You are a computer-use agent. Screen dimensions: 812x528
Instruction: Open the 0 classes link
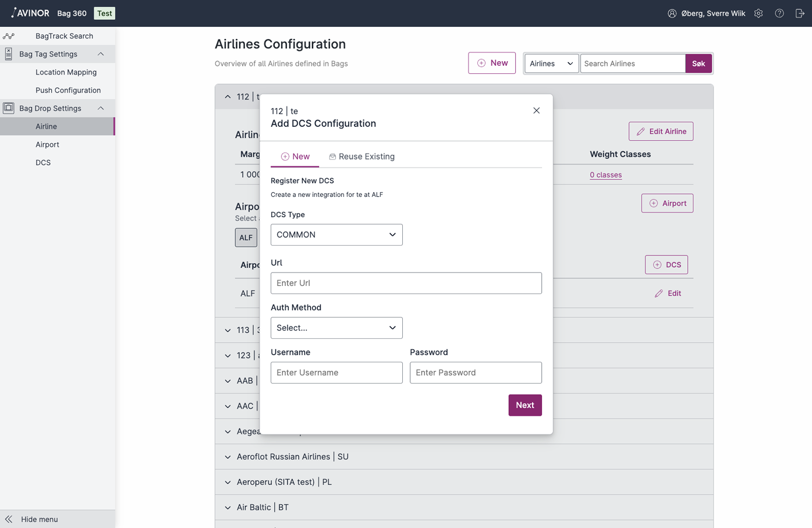(605, 175)
